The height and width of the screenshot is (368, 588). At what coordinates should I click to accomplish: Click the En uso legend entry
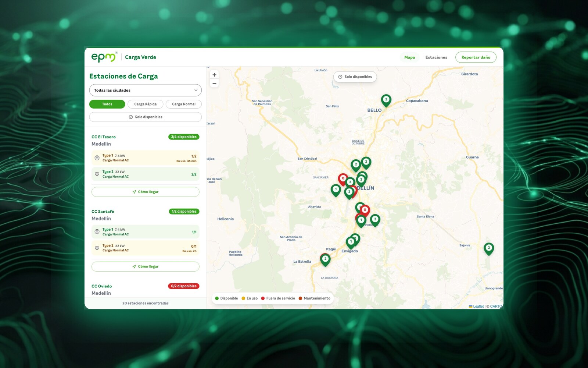250,298
